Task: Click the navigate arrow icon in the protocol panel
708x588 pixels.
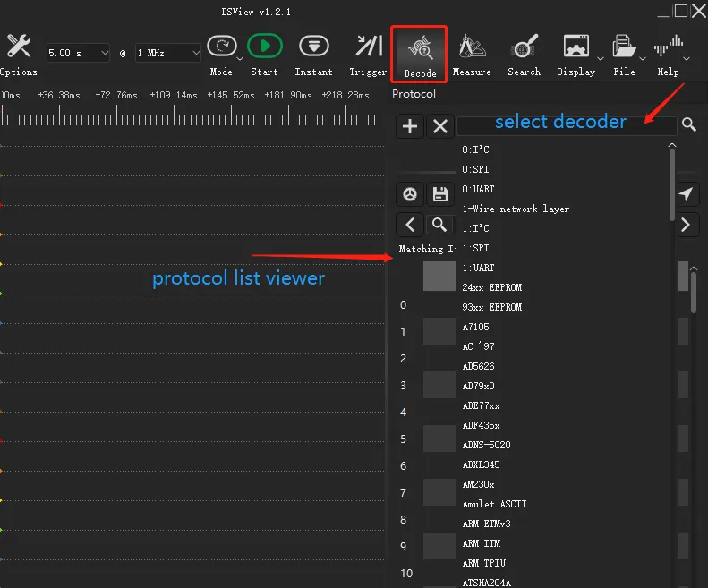Action: point(686,194)
